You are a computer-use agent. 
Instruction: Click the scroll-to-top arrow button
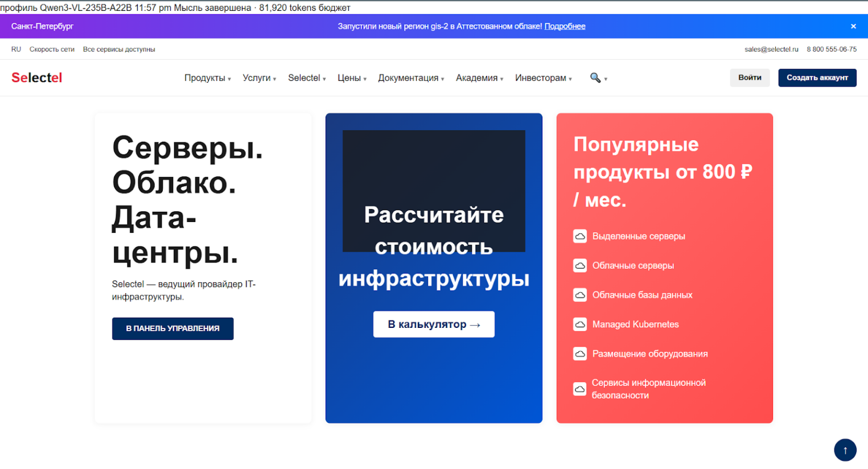click(x=845, y=450)
